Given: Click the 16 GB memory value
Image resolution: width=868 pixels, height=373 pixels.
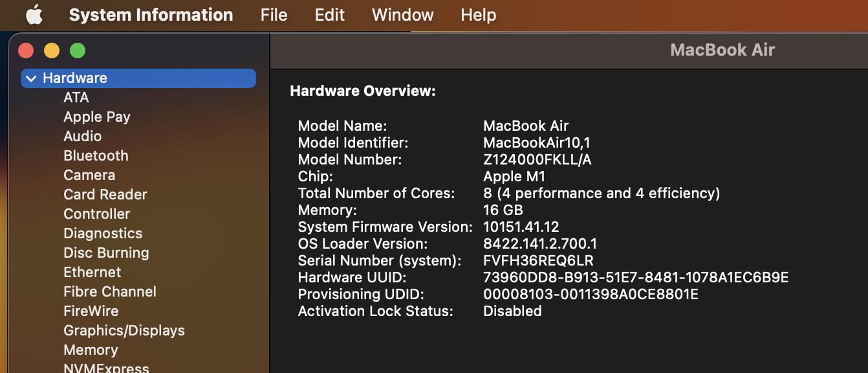Looking at the screenshot, I should click(x=503, y=210).
